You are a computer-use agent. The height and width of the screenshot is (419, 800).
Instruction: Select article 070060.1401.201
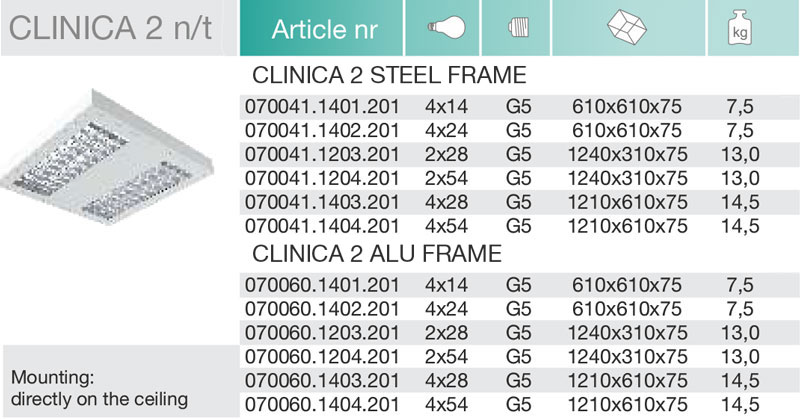point(322,285)
